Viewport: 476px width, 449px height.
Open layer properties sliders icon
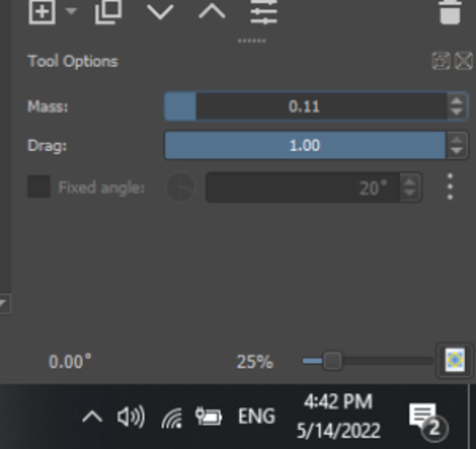(264, 11)
